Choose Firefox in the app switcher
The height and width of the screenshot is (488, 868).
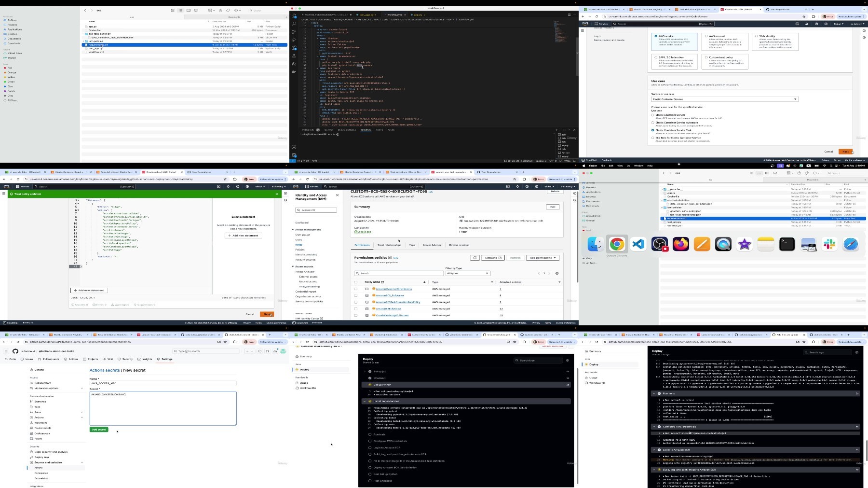[x=681, y=244]
